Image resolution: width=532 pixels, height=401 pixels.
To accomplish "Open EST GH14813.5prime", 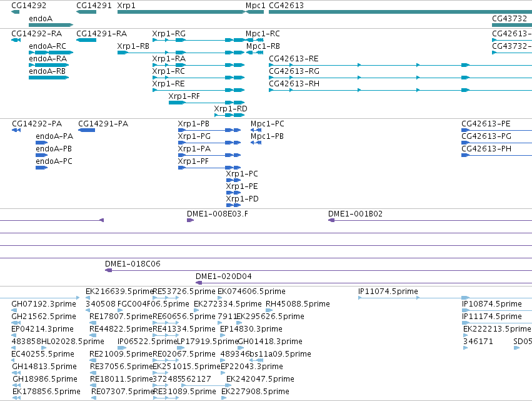I will coord(44,367).
